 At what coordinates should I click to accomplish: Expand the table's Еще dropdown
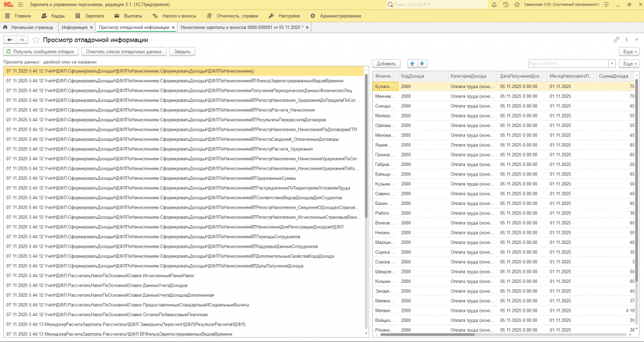pyautogui.click(x=629, y=63)
